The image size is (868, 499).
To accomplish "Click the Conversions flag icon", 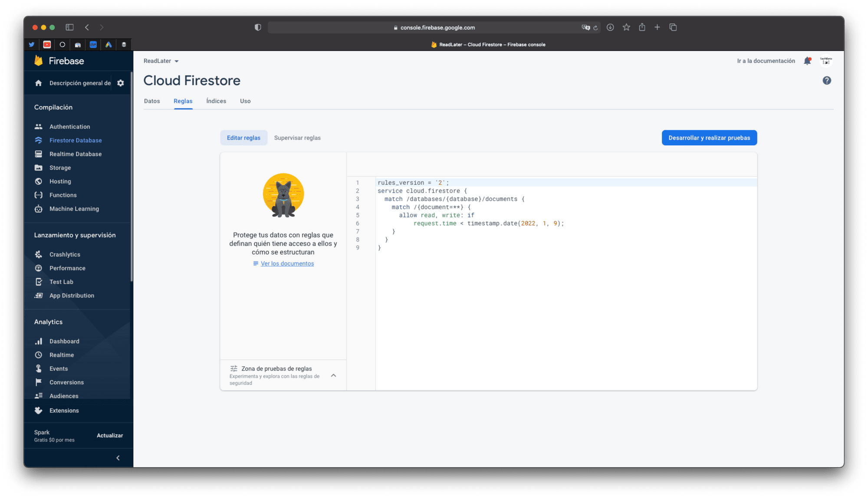I will [39, 382].
